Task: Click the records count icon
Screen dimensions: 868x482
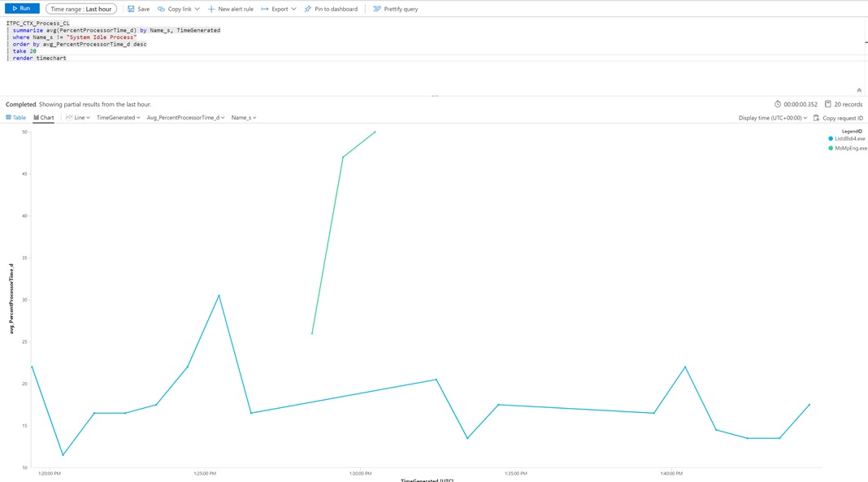Action: tap(827, 104)
